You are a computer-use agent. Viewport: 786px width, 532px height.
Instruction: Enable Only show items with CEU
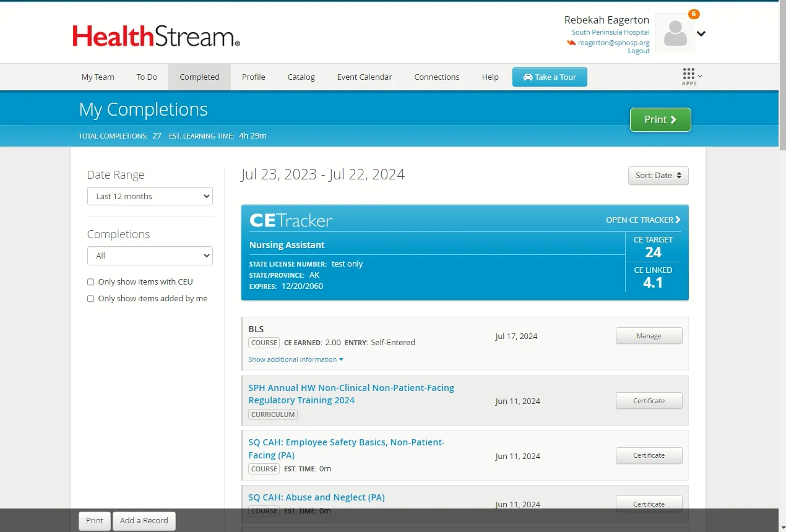pos(90,282)
